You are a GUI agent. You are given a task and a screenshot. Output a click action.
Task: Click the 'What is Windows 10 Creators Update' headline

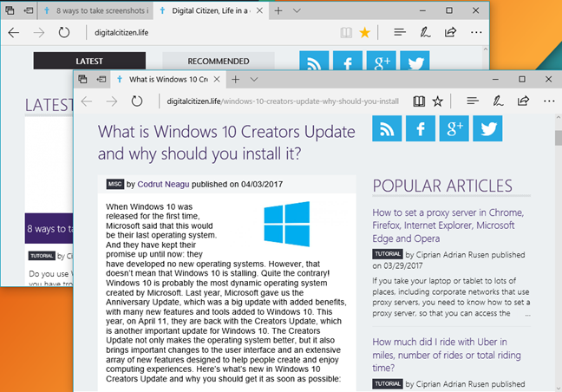[226, 142]
